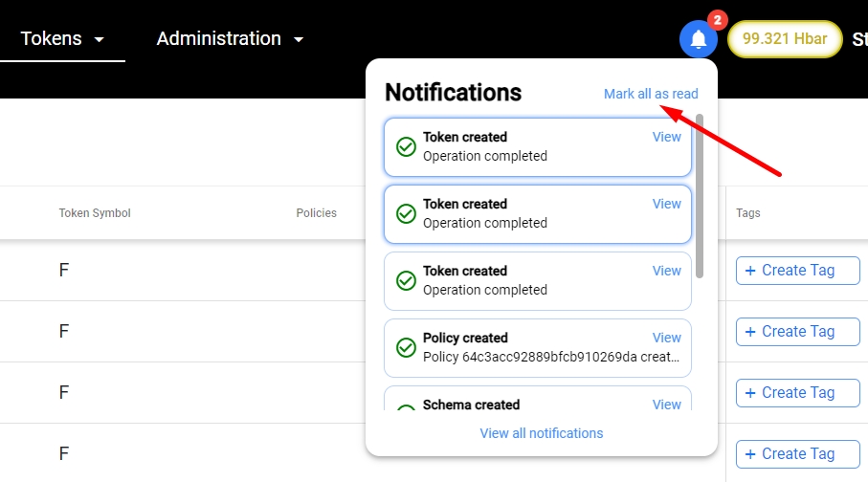Click the red unread notifications badge
This screenshot has height=482, width=868.
point(718,20)
